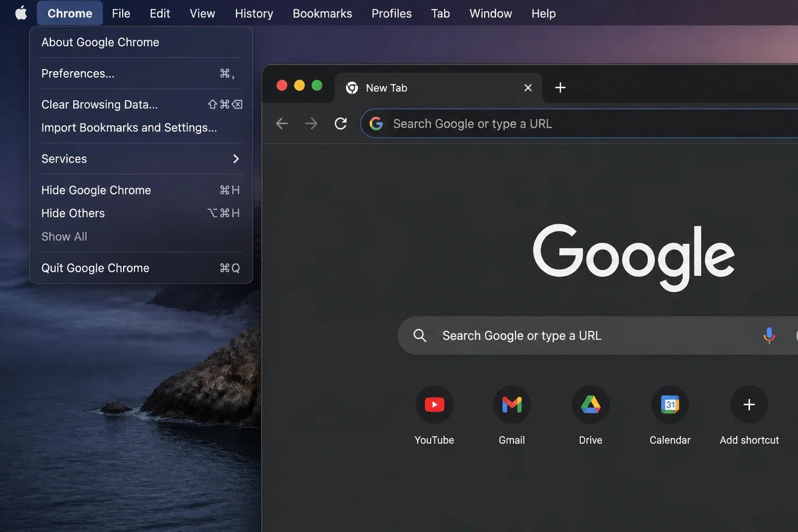Close the open Chrome menu via menu bar
The height and width of the screenshot is (532, 798).
(x=70, y=13)
